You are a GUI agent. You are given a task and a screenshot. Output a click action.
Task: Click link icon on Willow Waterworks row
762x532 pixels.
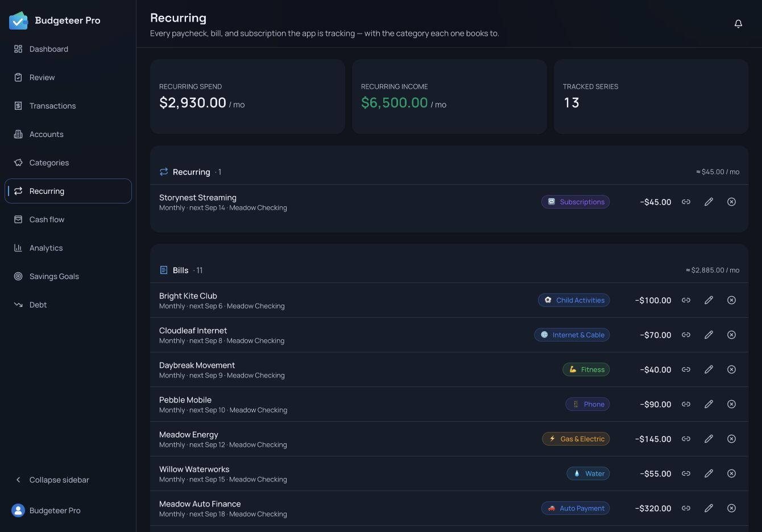(x=686, y=473)
